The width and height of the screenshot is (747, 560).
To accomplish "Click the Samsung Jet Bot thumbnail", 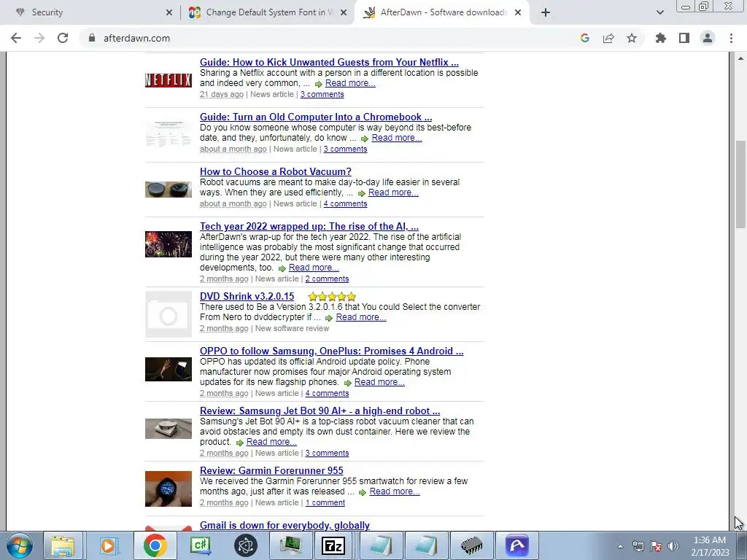I will click(169, 429).
